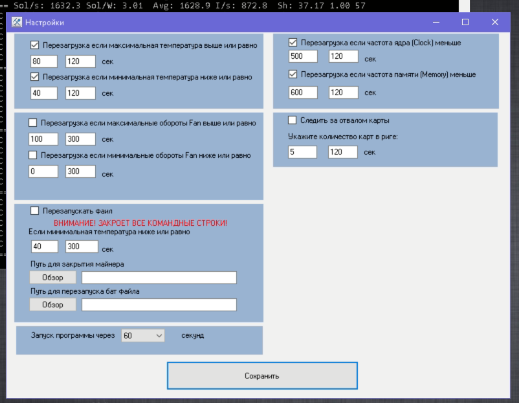This screenshot has height=403, width=519.
Task: Enable reboot if minimum Fan speed lower
Action: 33,155
